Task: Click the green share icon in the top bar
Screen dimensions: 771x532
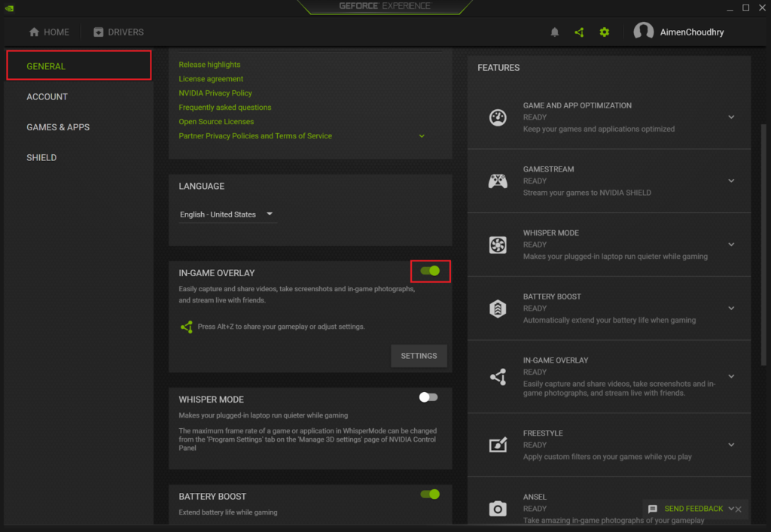Action: (x=579, y=32)
